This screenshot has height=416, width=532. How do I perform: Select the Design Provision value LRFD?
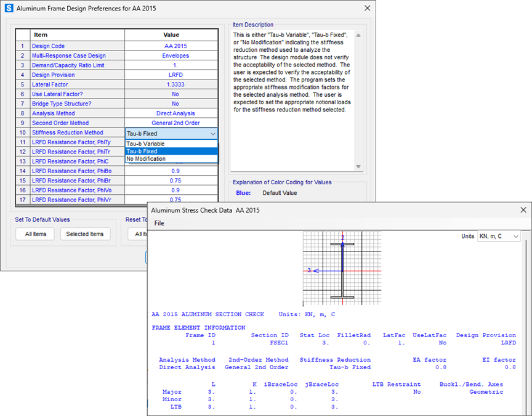click(175, 75)
